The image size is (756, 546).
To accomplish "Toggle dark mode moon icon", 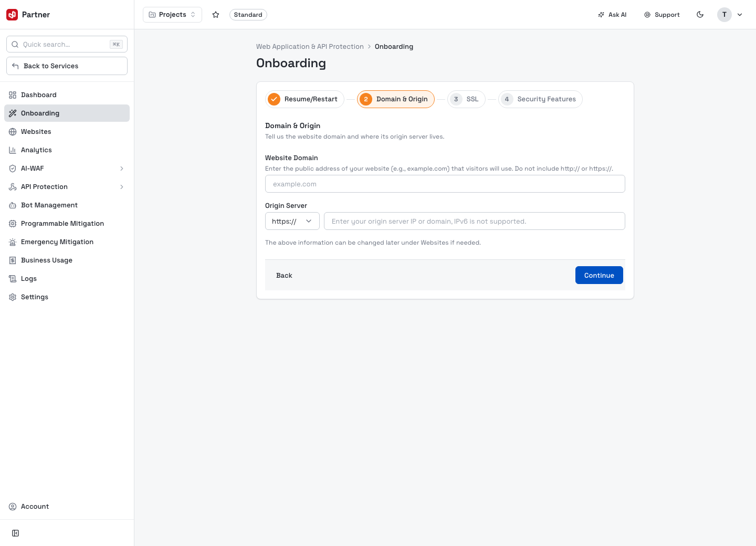I will point(700,15).
